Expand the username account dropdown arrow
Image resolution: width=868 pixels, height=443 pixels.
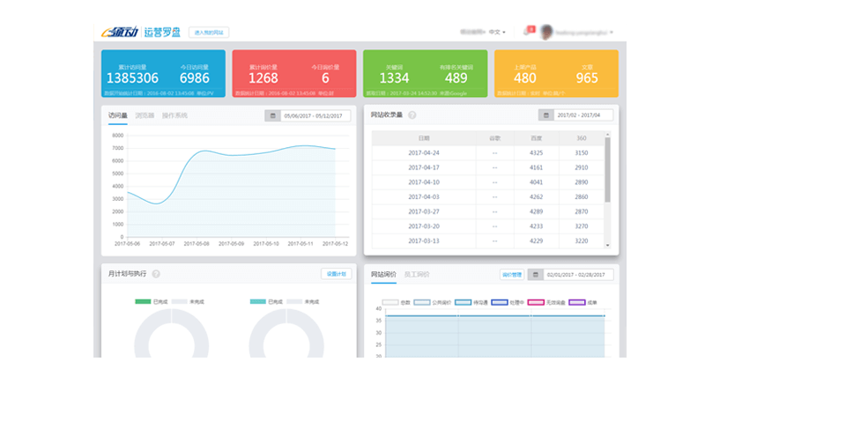pyautogui.click(x=611, y=33)
